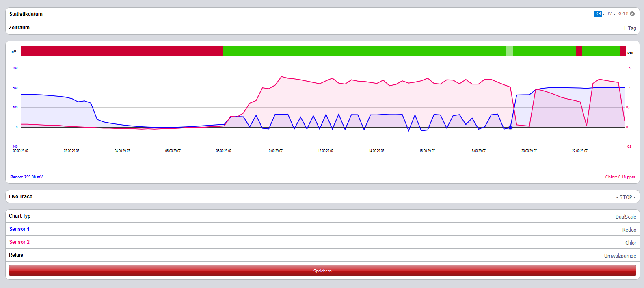
Task: Select the year 2018 in date field
Action: [x=622, y=14]
